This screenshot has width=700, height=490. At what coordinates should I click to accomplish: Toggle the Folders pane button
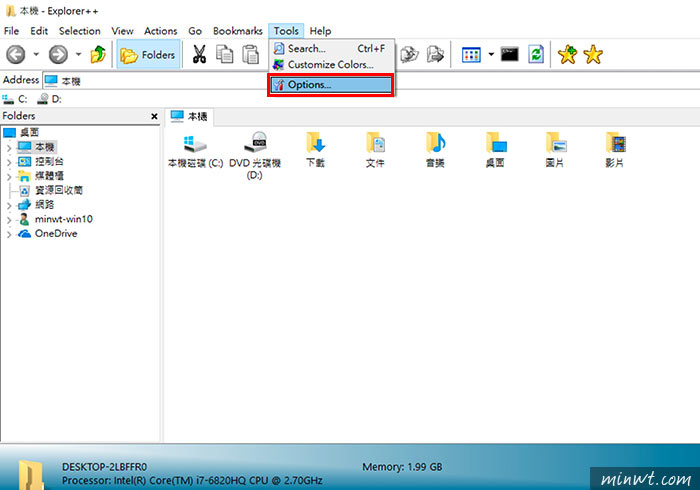148,54
